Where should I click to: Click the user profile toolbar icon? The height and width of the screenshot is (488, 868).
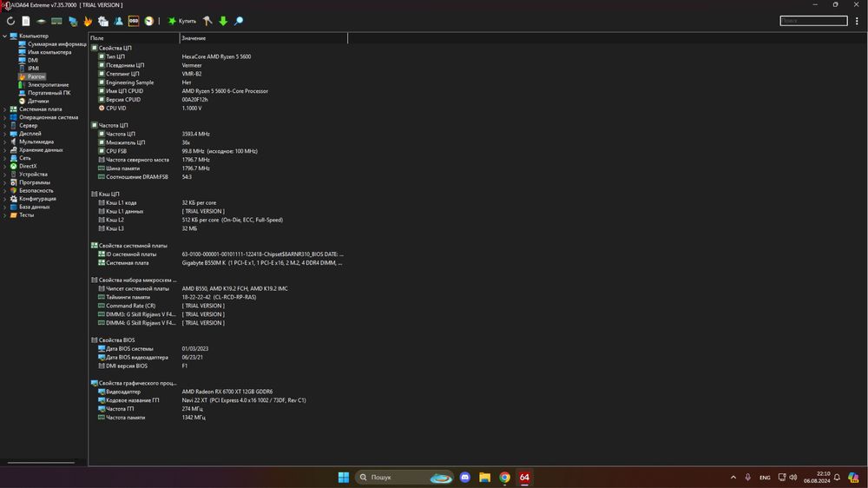pyautogui.click(x=118, y=21)
